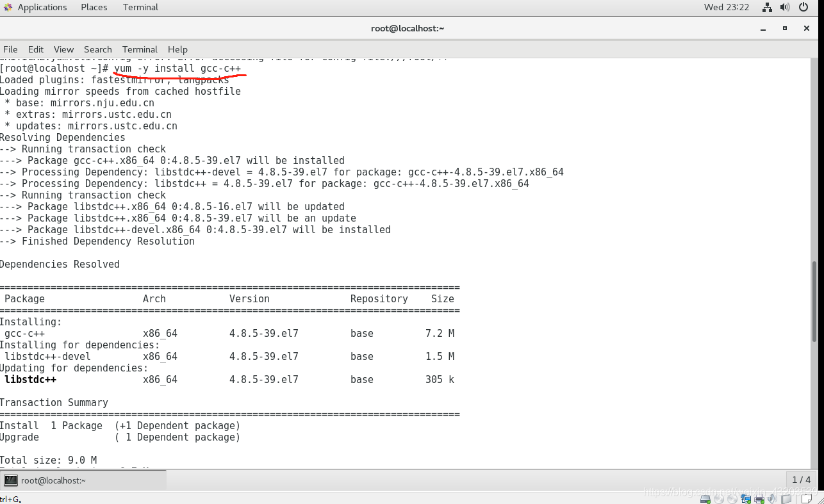Click the window title 'root@localhost:~'

tap(408, 28)
